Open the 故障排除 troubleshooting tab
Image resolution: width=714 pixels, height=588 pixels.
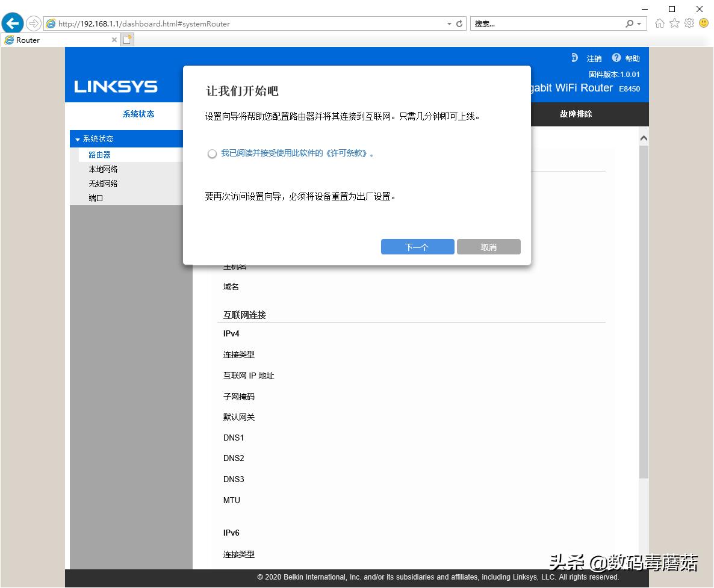tap(576, 114)
